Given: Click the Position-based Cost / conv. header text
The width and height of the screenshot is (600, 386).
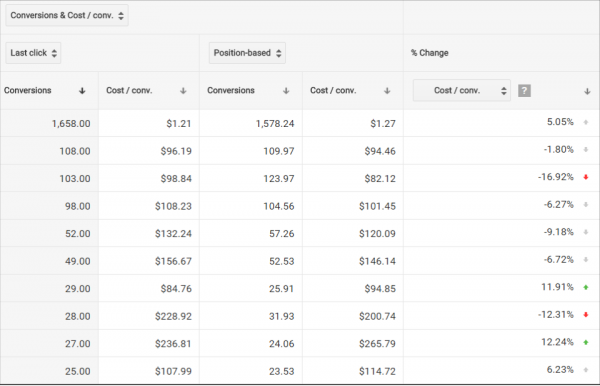Looking at the screenshot, I should tap(333, 91).
